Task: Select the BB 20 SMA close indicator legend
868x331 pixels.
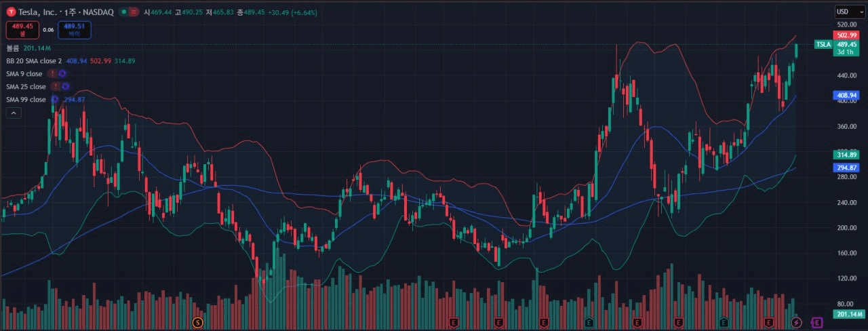Action: point(34,61)
